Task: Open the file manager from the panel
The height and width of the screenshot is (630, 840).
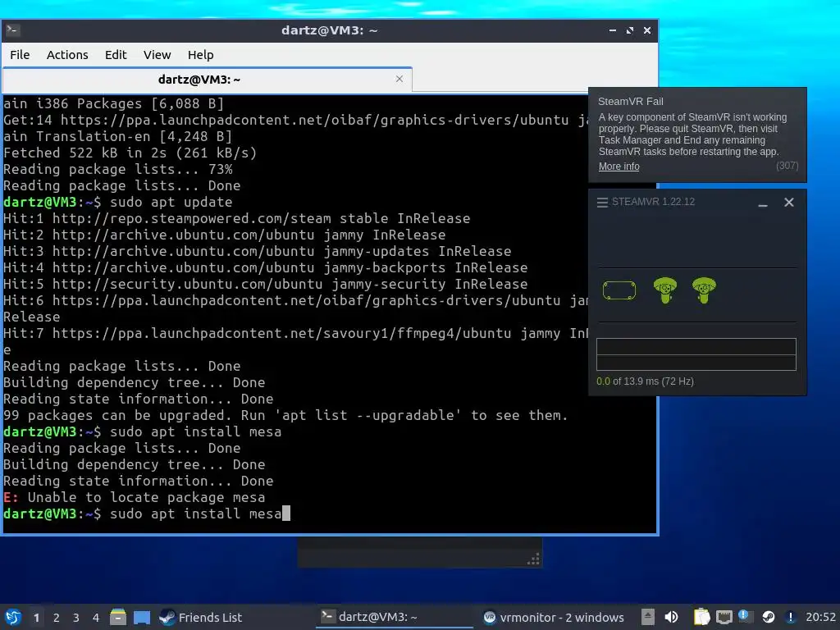Action: point(118,617)
